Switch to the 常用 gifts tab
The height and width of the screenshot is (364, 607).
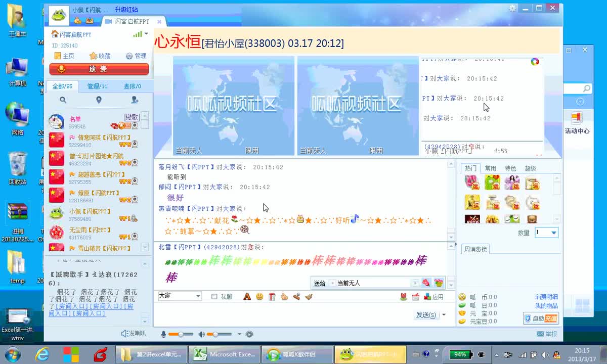(x=490, y=168)
